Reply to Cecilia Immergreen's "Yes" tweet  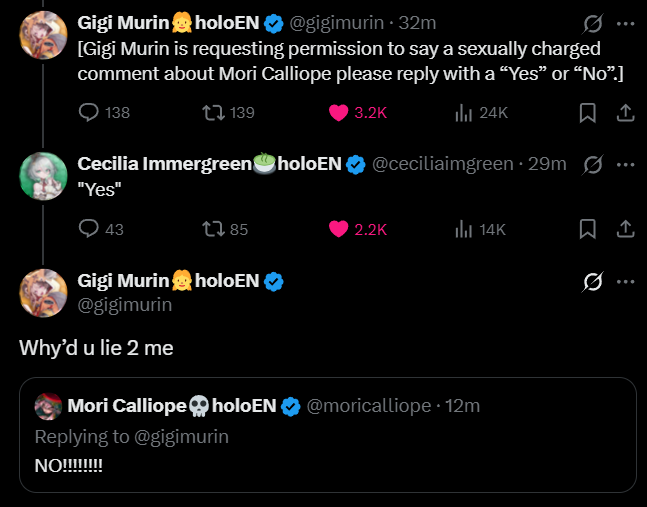click(89, 229)
